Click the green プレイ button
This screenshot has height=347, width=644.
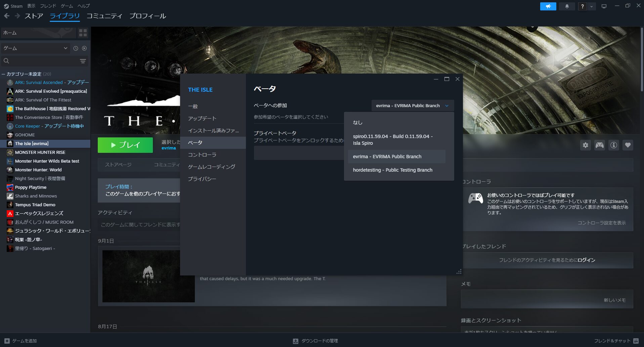point(125,145)
